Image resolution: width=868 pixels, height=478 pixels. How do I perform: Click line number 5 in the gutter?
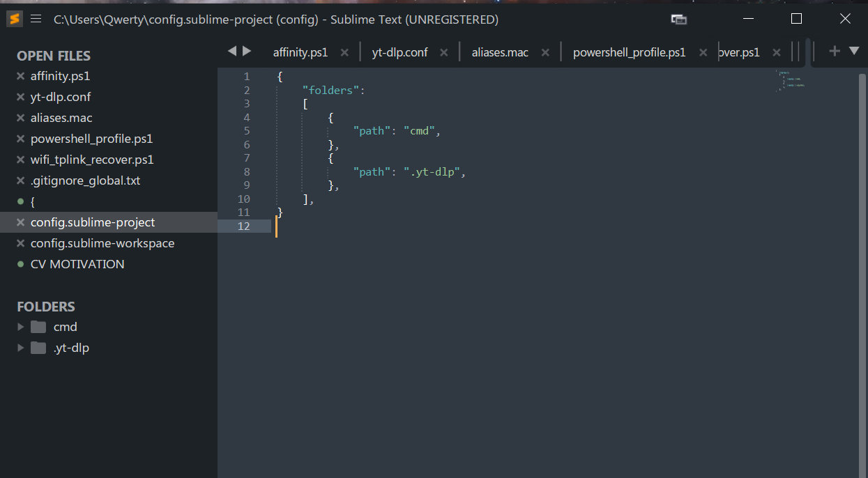tap(247, 131)
